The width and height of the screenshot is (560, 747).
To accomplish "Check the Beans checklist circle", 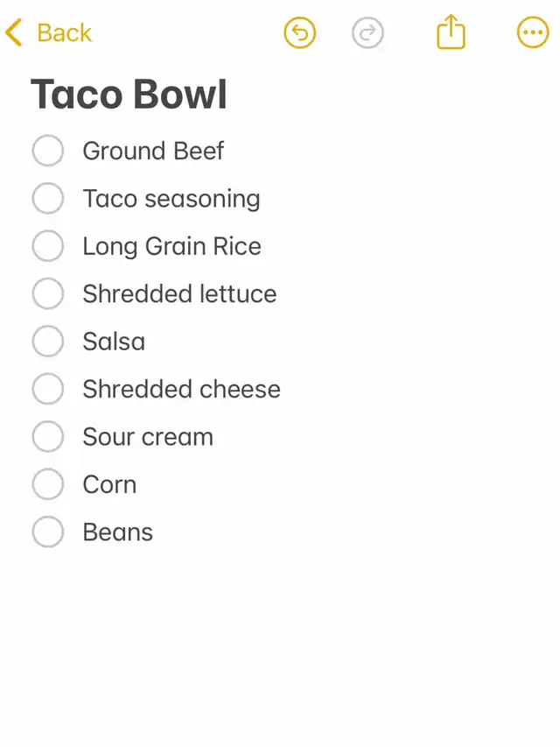I will tap(47, 532).
